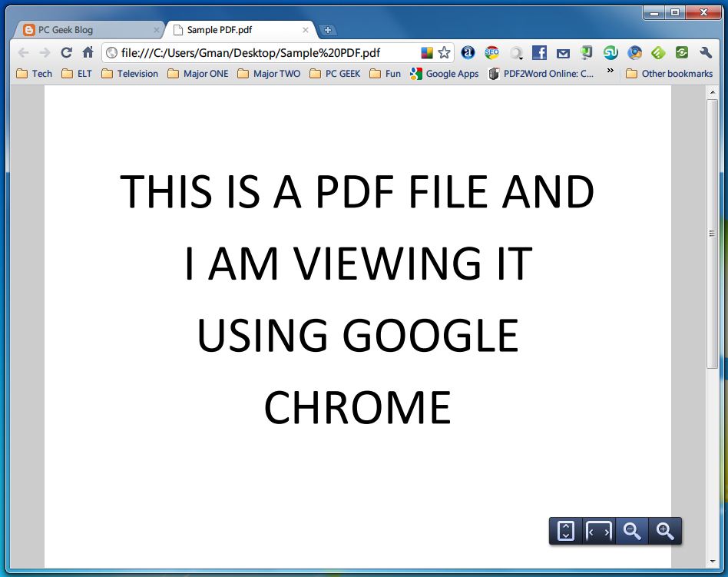Select the fit-to-page icon in PDF toolbar

coord(564,531)
